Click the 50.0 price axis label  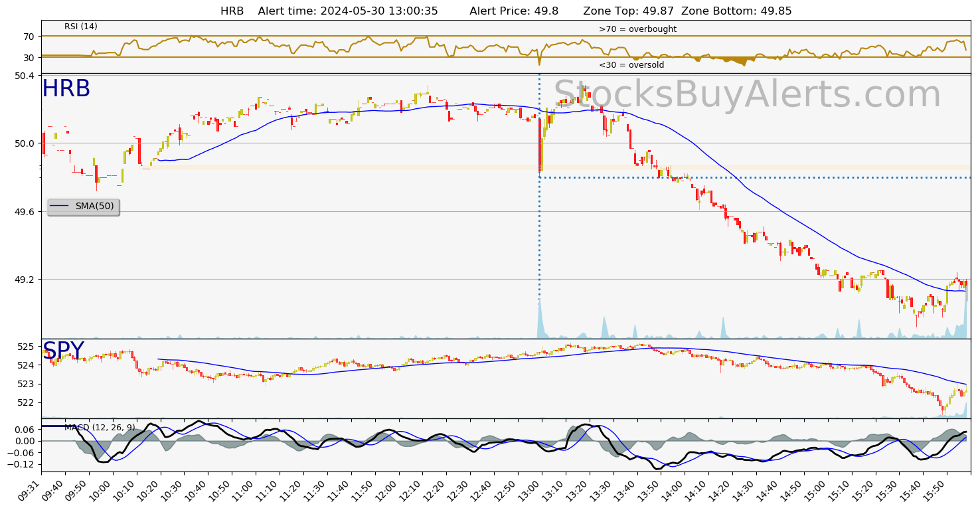(25, 143)
